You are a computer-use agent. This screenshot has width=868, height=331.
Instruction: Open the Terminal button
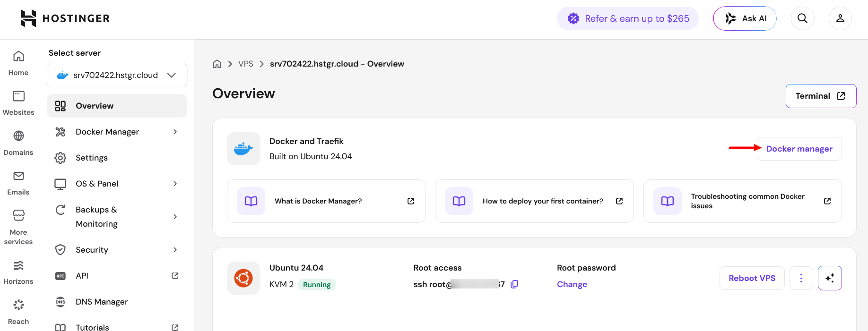[821, 96]
